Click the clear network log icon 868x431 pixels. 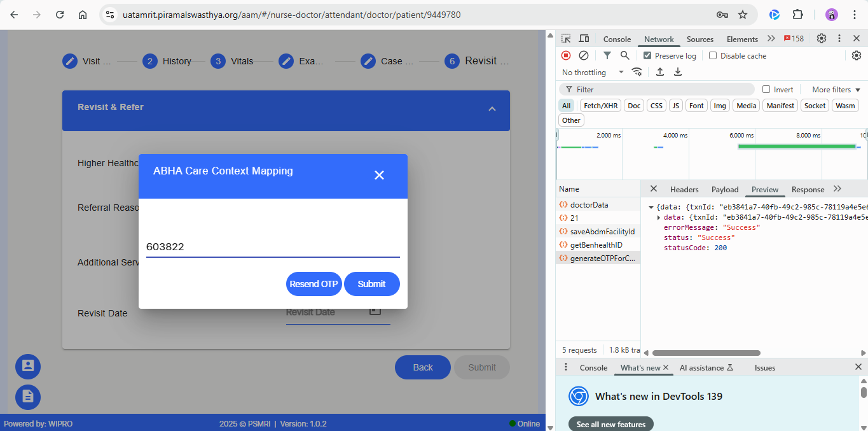(583, 56)
